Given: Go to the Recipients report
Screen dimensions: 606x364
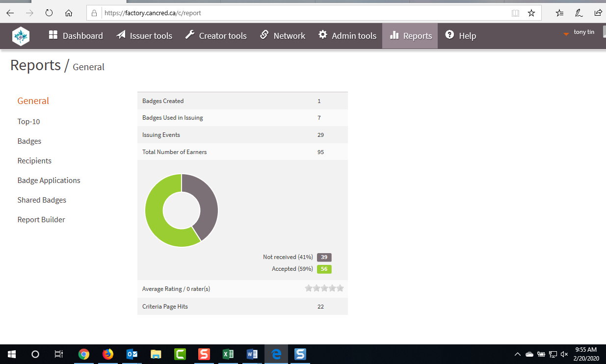Looking at the screenshot, I should (x=34, y=161).
